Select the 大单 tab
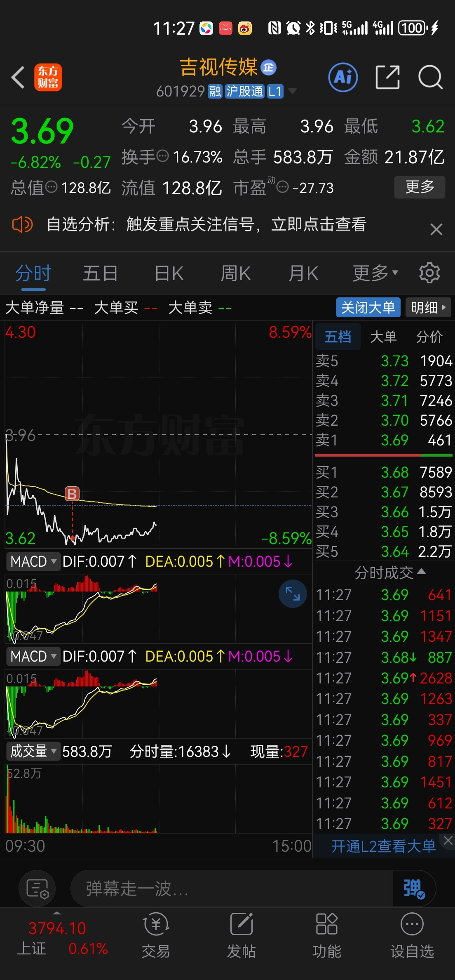455x980 pixels. pyautogui.click(x=383, y=337)
